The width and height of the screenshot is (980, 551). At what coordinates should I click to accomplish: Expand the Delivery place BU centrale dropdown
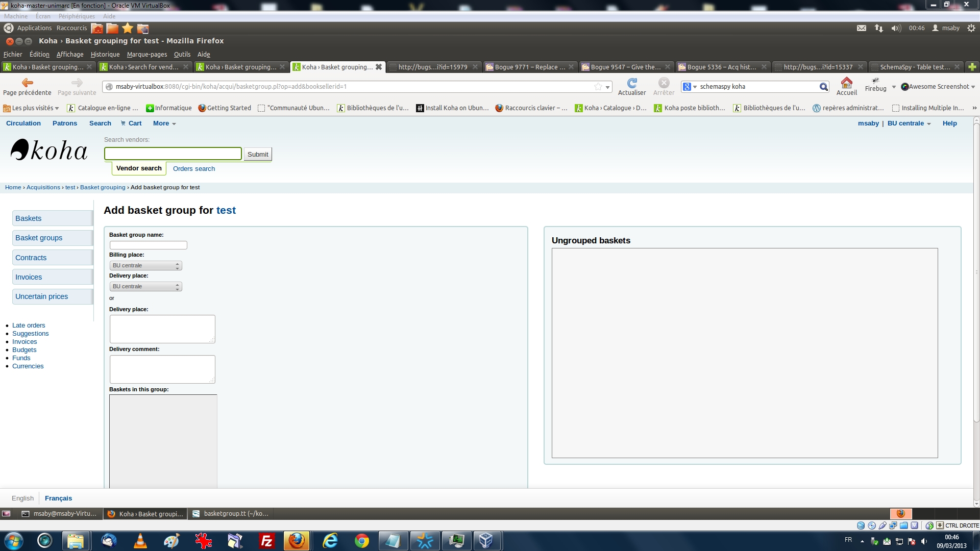[146, 287]
